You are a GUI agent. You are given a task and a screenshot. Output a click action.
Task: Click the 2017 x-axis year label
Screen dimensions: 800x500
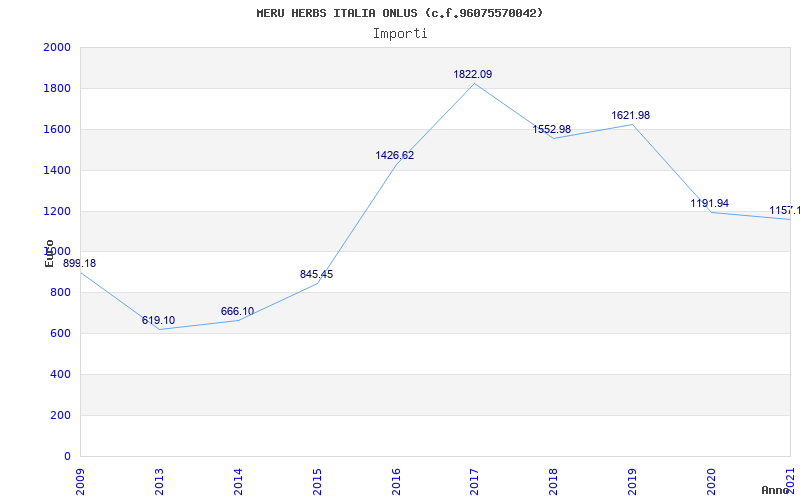[x=474, y=482]
